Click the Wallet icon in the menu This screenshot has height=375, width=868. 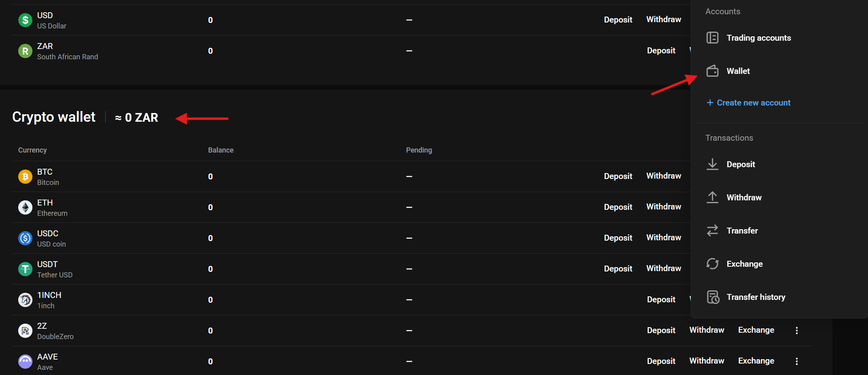(713, 71)
